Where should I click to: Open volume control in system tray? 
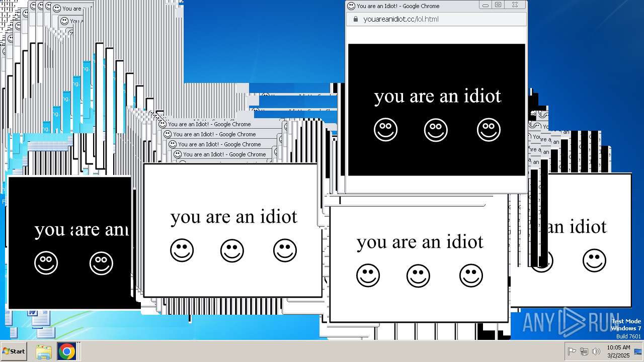click(x=596, y=351)
